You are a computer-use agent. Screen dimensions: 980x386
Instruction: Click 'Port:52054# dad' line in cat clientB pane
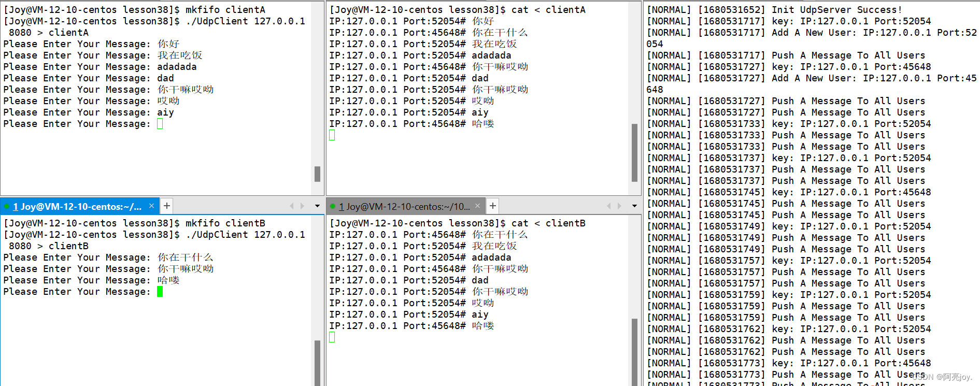[x=409, y=280]
